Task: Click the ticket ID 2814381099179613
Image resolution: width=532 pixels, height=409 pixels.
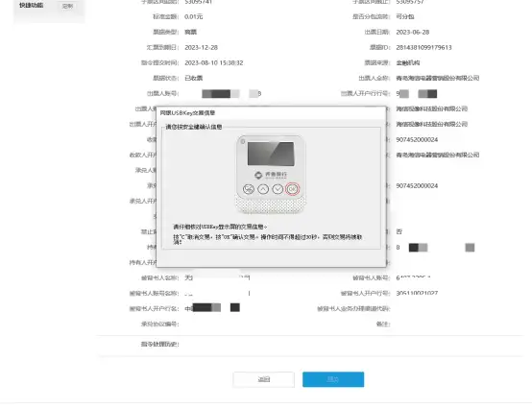Action: 423,47
